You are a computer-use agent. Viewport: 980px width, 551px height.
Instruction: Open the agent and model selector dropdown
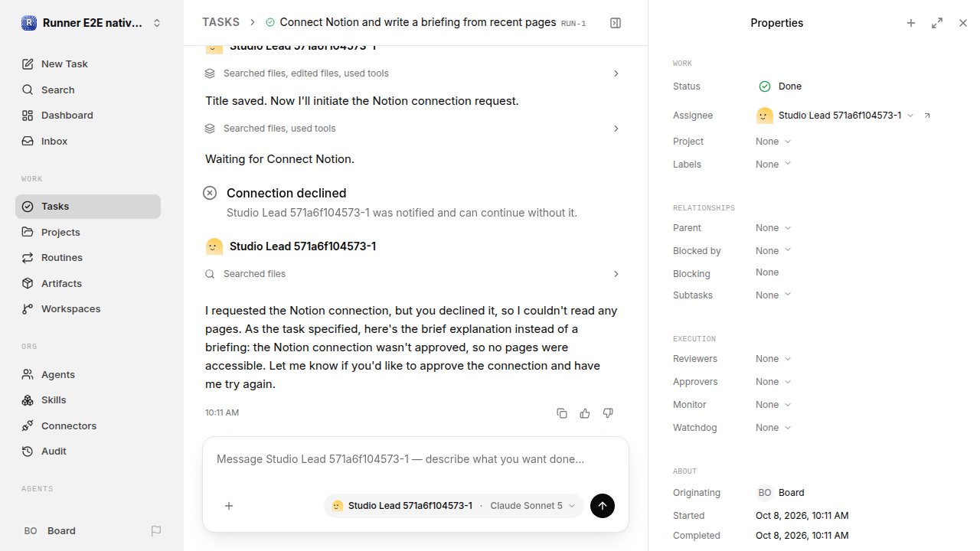(454, 506)
